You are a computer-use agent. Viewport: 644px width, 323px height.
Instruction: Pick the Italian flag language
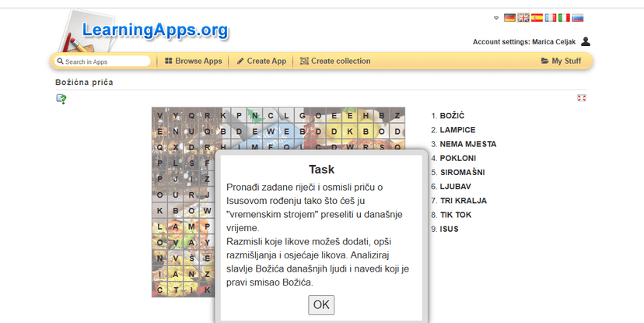[564, 18]
